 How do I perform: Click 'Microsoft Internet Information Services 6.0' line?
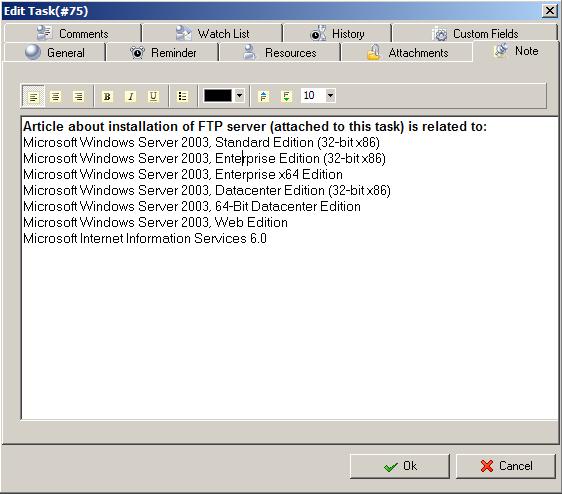(145, 238)
